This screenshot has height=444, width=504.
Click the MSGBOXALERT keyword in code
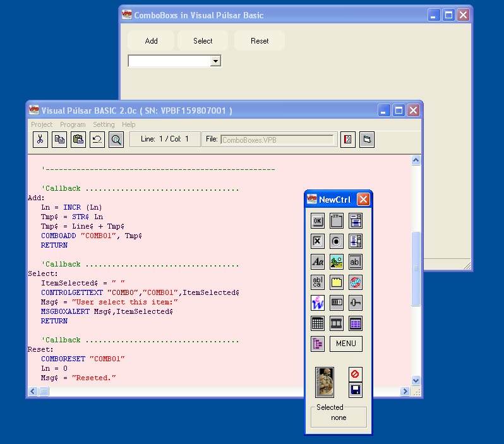click(65, 311)
